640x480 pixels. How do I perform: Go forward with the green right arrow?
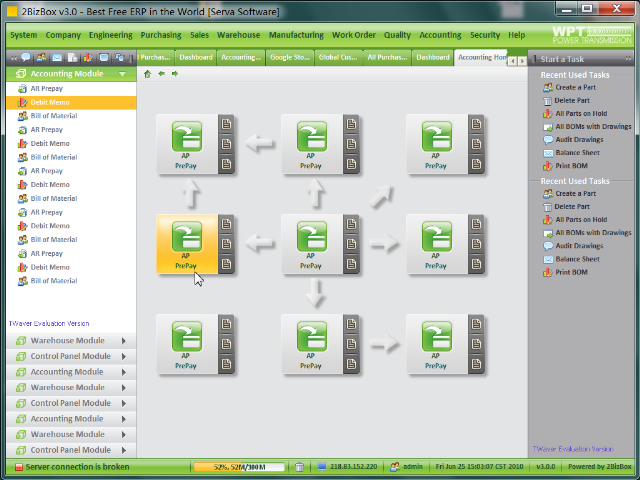point(175,74)
